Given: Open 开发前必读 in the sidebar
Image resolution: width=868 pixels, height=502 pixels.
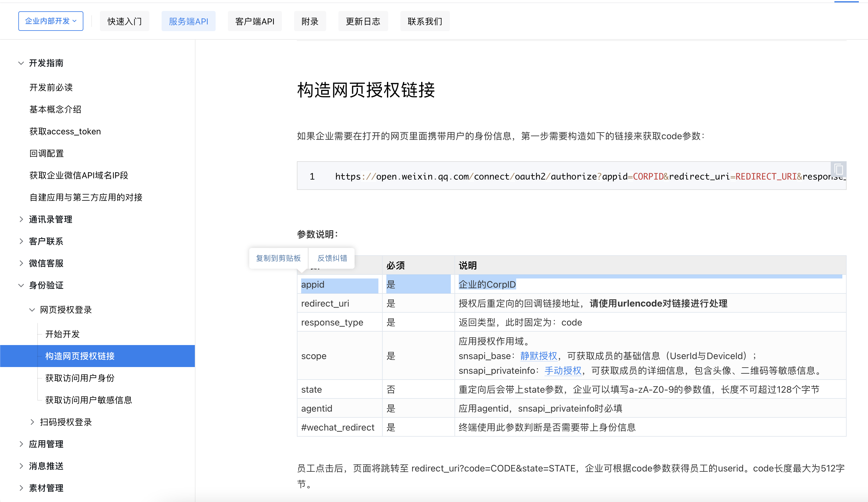Looking at the screenshot, I should tap(51, 87).
